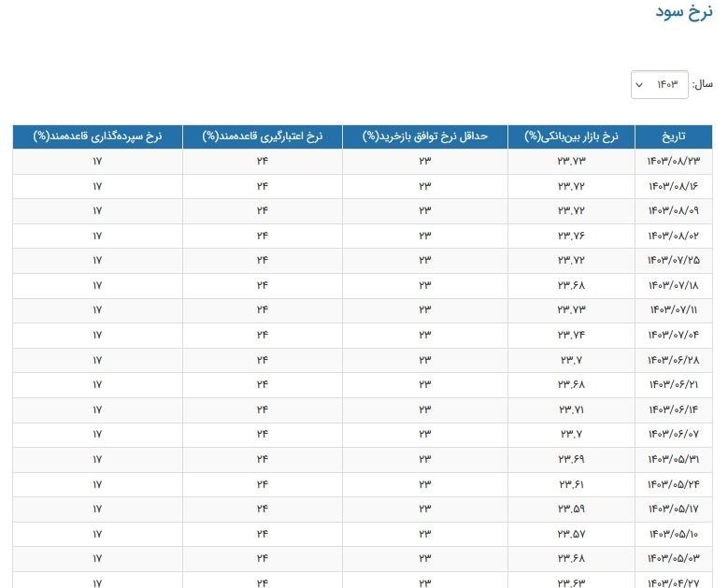Click the interbank rate value ۲۳.۷۱
The width and height of the screenshot is (728, 588).
click(x=571, y=409)
